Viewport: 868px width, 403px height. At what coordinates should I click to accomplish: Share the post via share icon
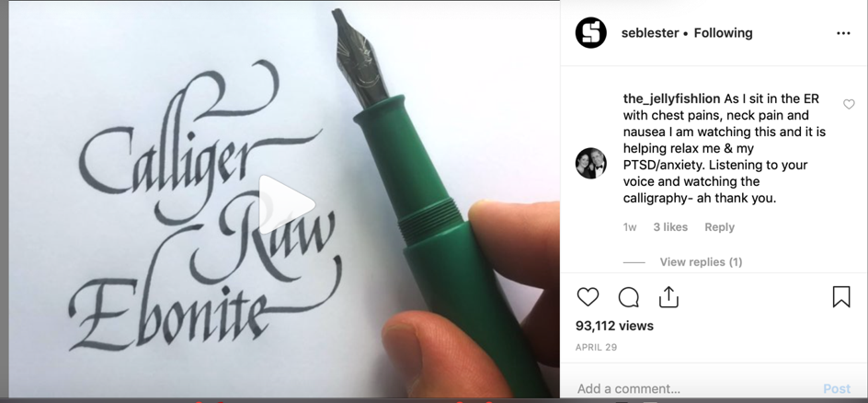(x=668, y=296)
